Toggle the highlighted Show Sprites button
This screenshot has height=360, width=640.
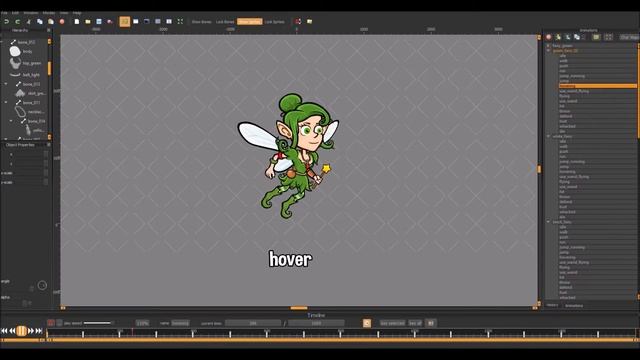point(249,22)
